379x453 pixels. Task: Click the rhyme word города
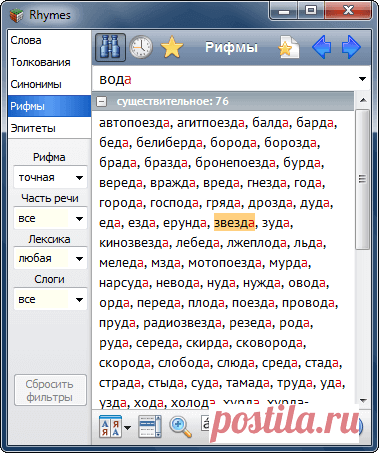point(121,203)
